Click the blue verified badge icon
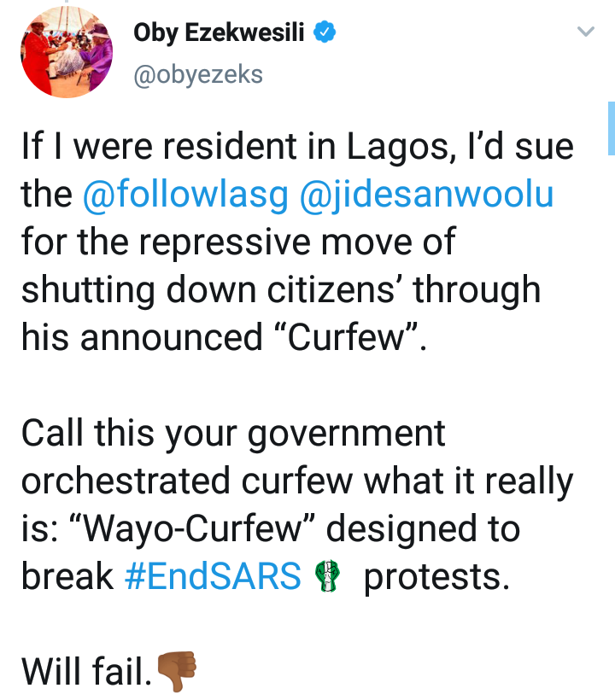 pyautogui.click(x=325, y=32)
